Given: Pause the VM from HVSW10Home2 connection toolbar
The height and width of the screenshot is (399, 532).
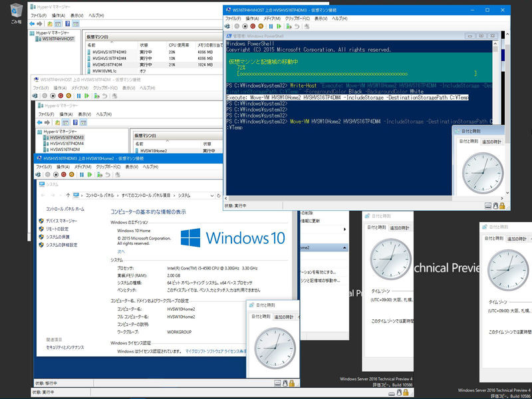Looking at the screenshot, I should (81, 174).
